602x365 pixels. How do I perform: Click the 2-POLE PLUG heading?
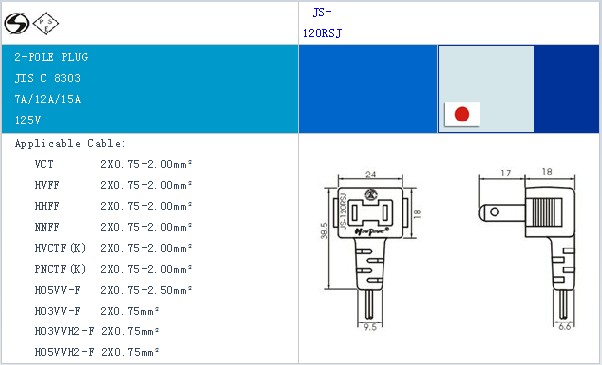coord(51,57)
